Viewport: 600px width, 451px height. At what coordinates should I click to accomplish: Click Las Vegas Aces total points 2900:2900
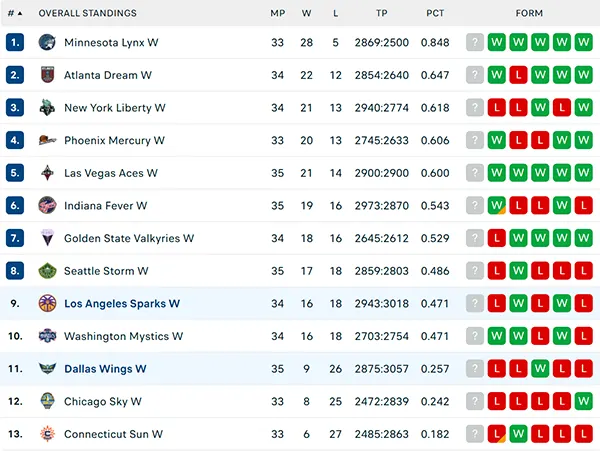(382, 173)
